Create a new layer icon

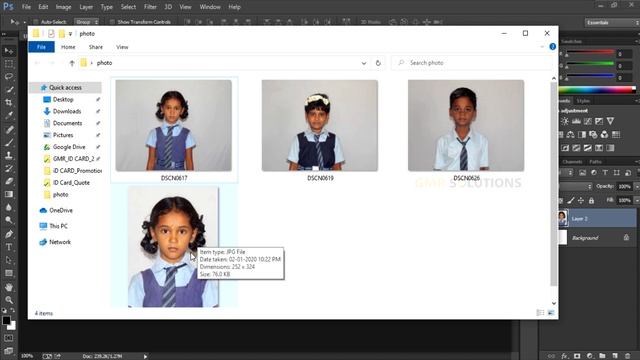tap(615, 356)
